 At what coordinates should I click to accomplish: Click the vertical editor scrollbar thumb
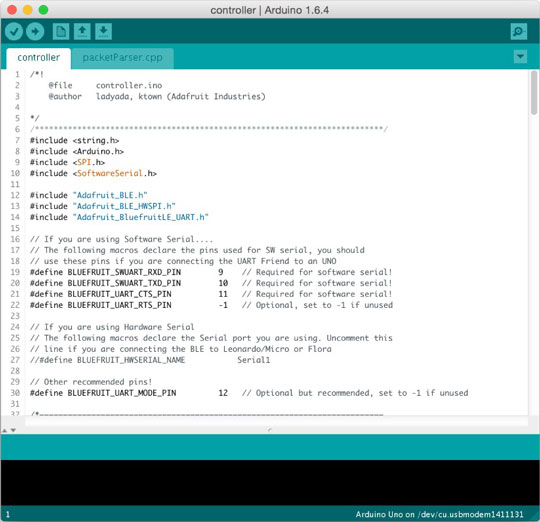(534, 92)
